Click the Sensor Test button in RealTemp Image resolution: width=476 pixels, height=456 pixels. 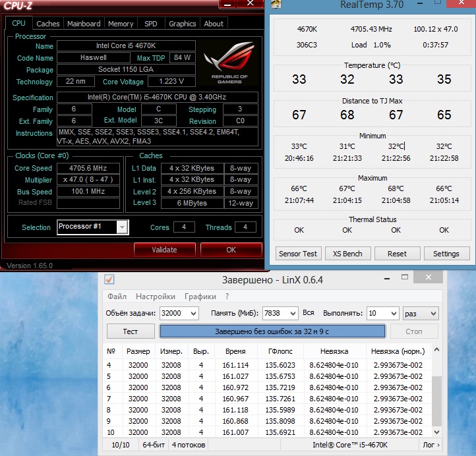(x=298, y=254)
